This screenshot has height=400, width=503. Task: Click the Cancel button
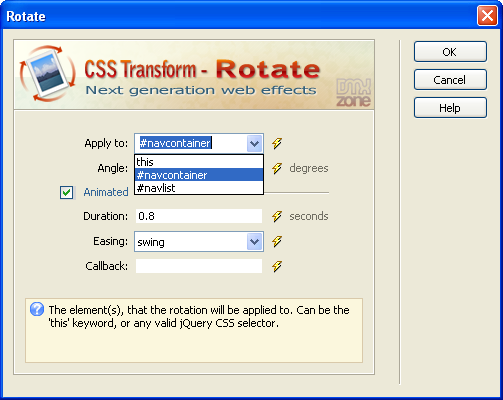coord(450,80)
